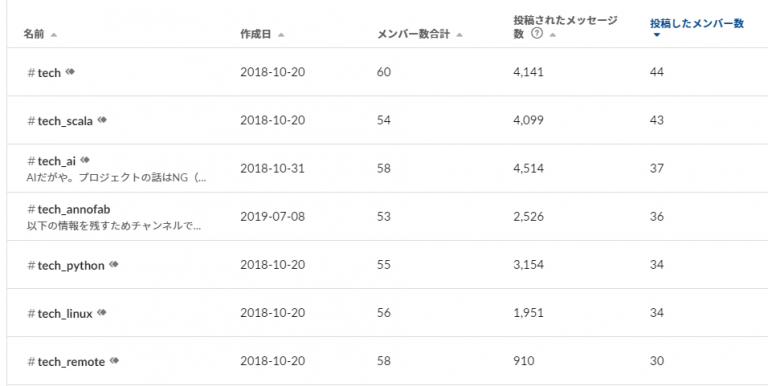This screenshot has width=768, height=386.
Task: Click the shared icon next to tech_scala
Action: [102, 120]
